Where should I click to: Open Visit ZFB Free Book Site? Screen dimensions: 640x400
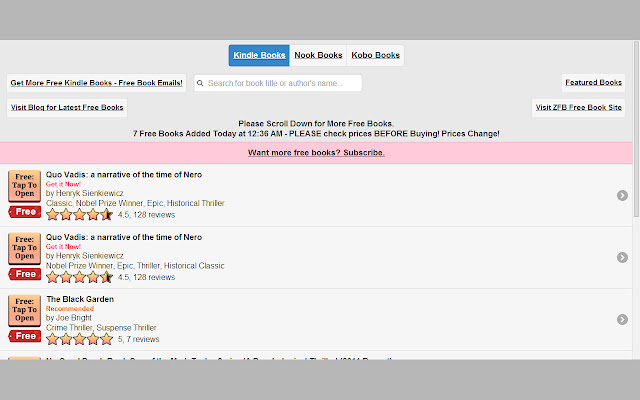point(578,107)
